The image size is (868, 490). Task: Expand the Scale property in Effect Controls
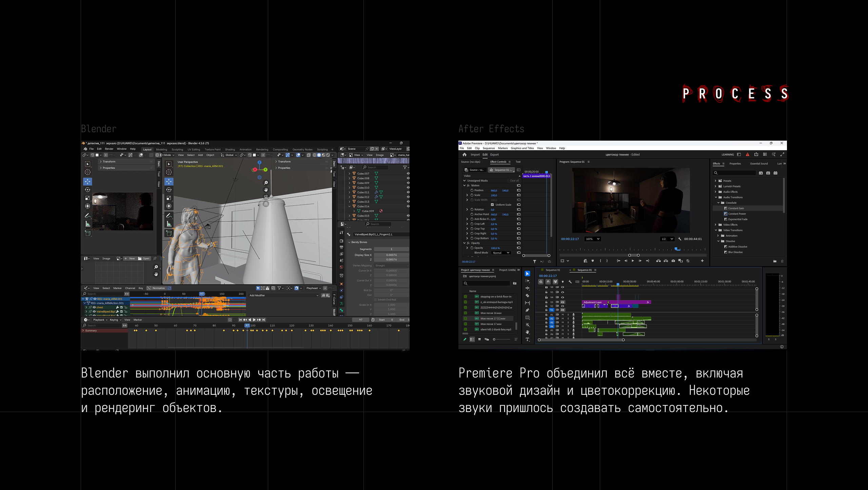(467, 195)
